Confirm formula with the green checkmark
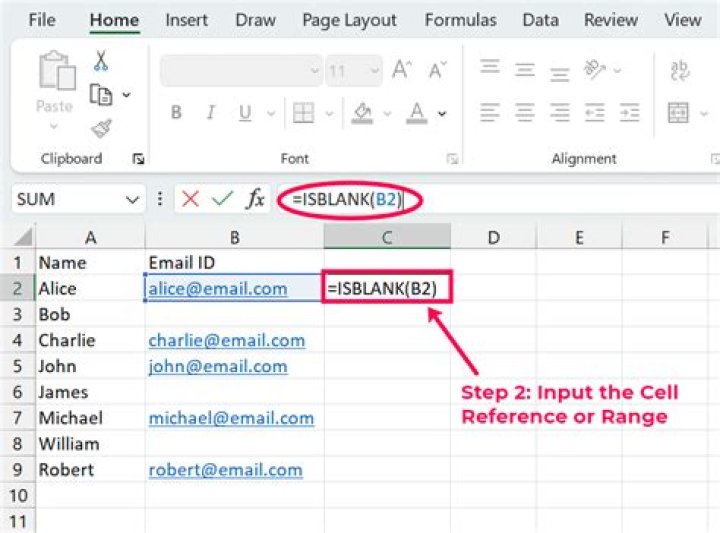 [223, 199]
